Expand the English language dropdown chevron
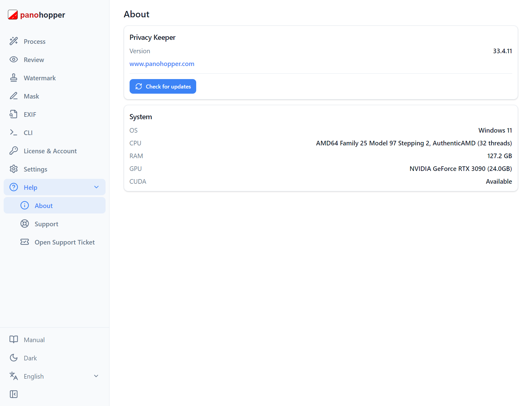 (x=96, y=376)
